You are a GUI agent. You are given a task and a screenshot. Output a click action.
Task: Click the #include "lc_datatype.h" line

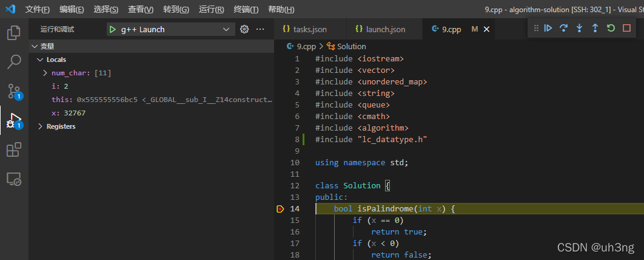(x=371, y=140)
